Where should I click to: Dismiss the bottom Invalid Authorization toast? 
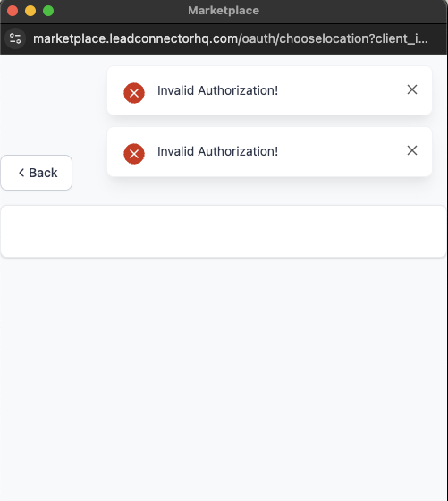[412, 150]
